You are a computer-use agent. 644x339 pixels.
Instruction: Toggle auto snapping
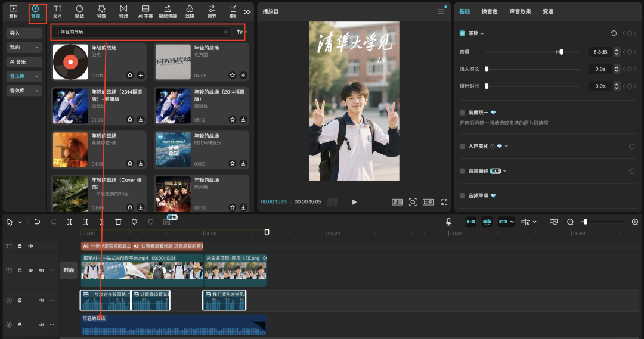coord(487,222)
